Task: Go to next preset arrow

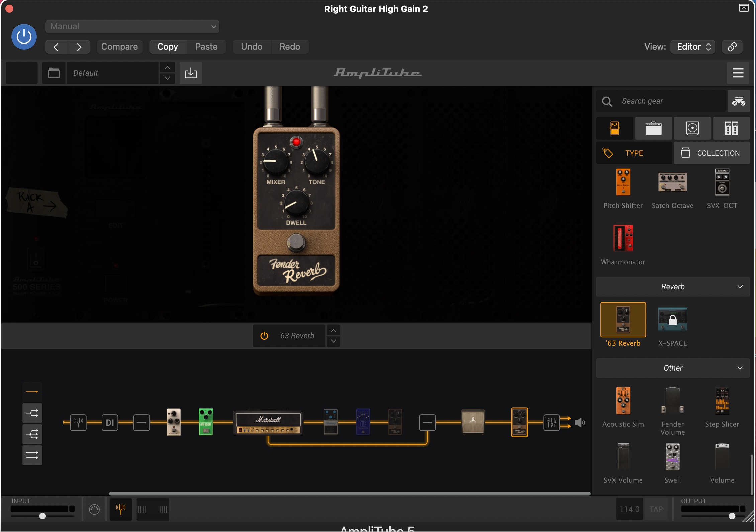Action: (79, 47)
